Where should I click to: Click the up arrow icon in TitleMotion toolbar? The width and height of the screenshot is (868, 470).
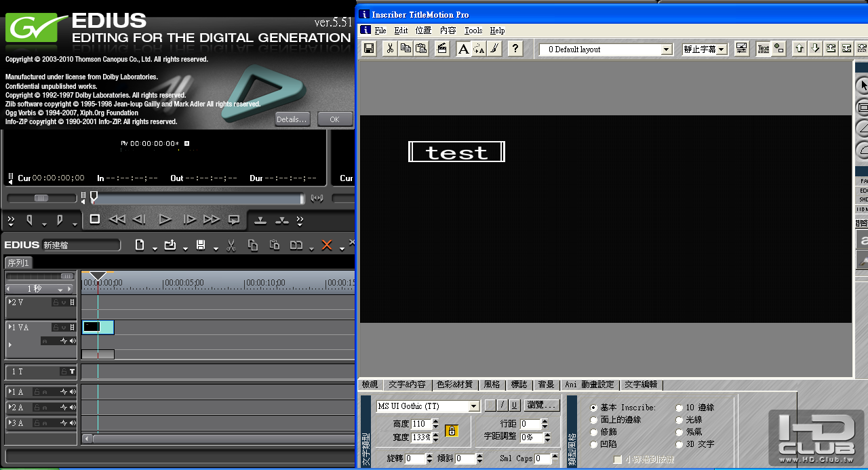pos(800,49)
